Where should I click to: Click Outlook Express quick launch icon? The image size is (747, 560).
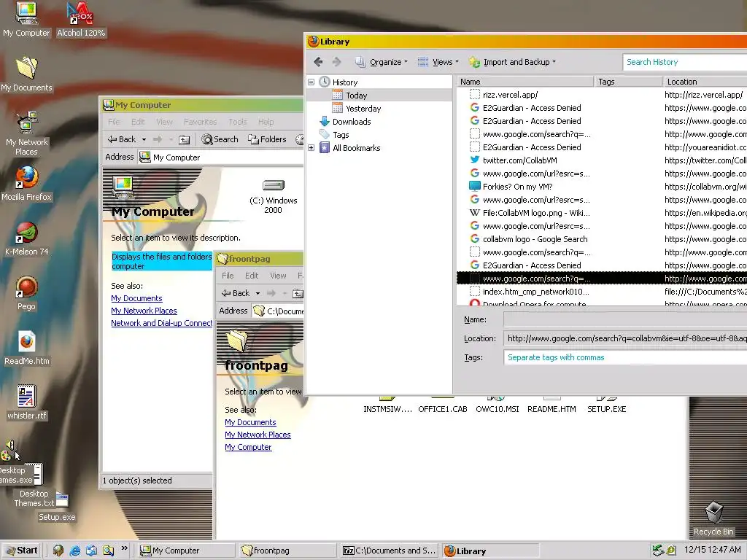(91, 551)
